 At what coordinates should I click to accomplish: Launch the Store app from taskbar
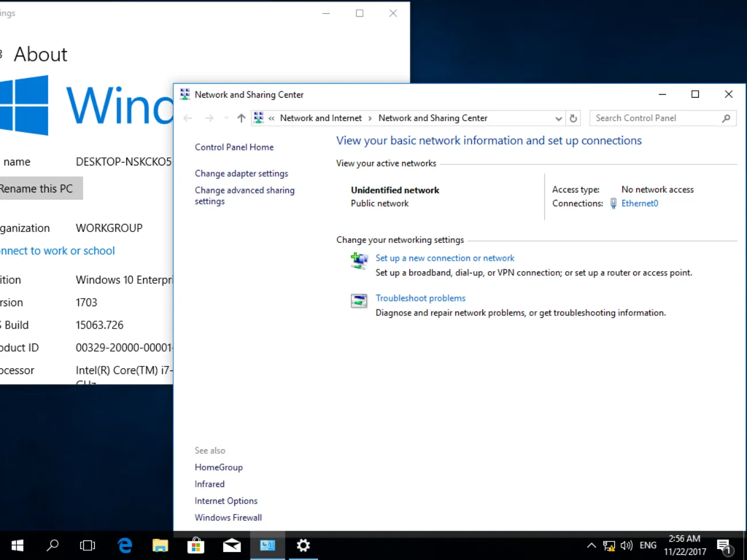coord(196,545)
